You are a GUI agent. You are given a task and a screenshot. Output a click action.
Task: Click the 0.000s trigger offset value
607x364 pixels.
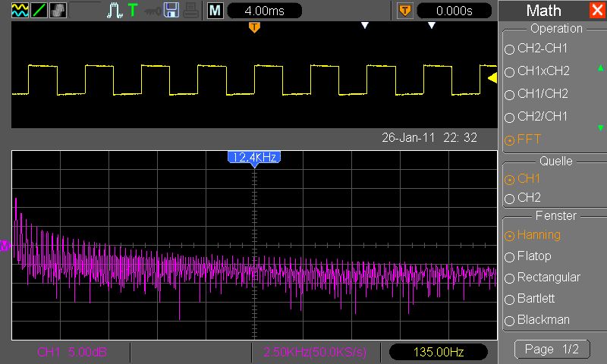pos(454,11)
